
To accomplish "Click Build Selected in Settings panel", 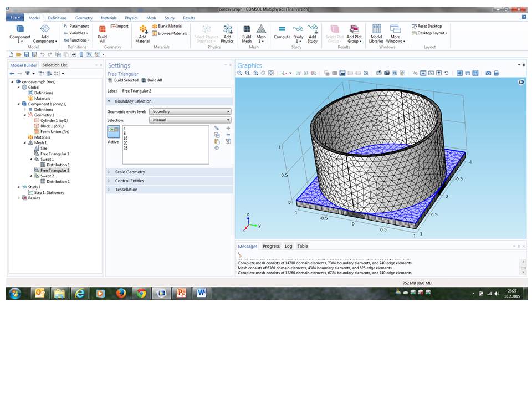I will click(x=123, y=80).
